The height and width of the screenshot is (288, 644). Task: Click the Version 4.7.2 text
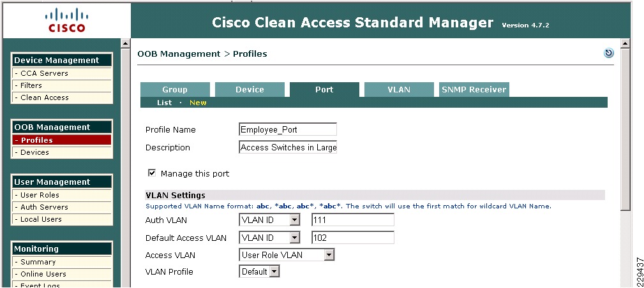click(x=525, y=25)
